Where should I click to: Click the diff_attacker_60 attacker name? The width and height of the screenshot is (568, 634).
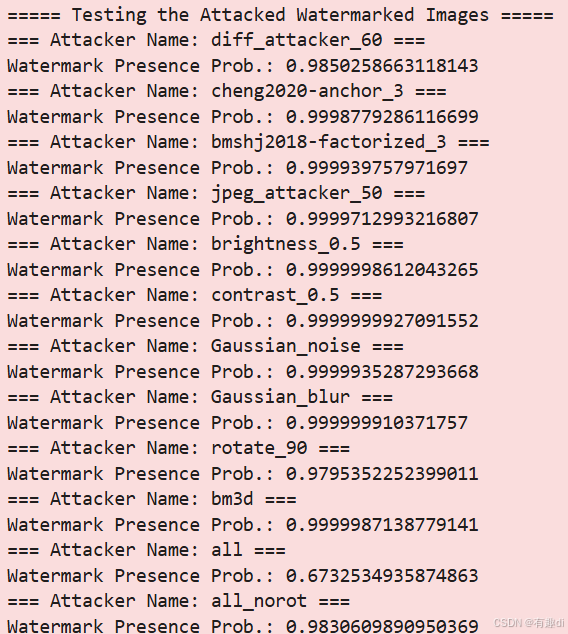(296, 40)
